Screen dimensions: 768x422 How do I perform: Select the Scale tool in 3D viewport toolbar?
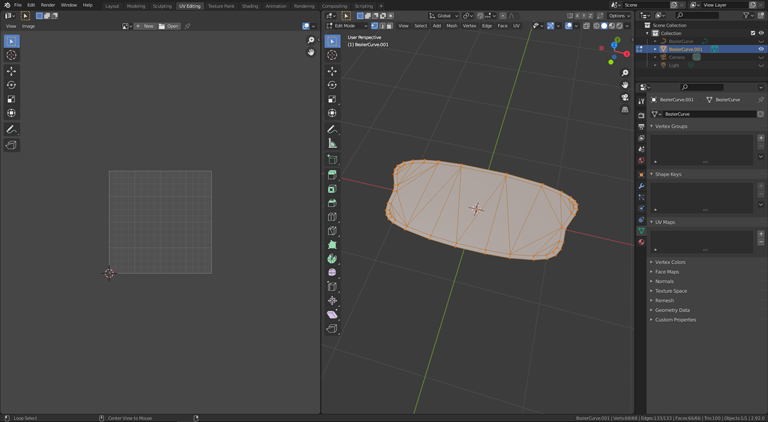point(332,99)
